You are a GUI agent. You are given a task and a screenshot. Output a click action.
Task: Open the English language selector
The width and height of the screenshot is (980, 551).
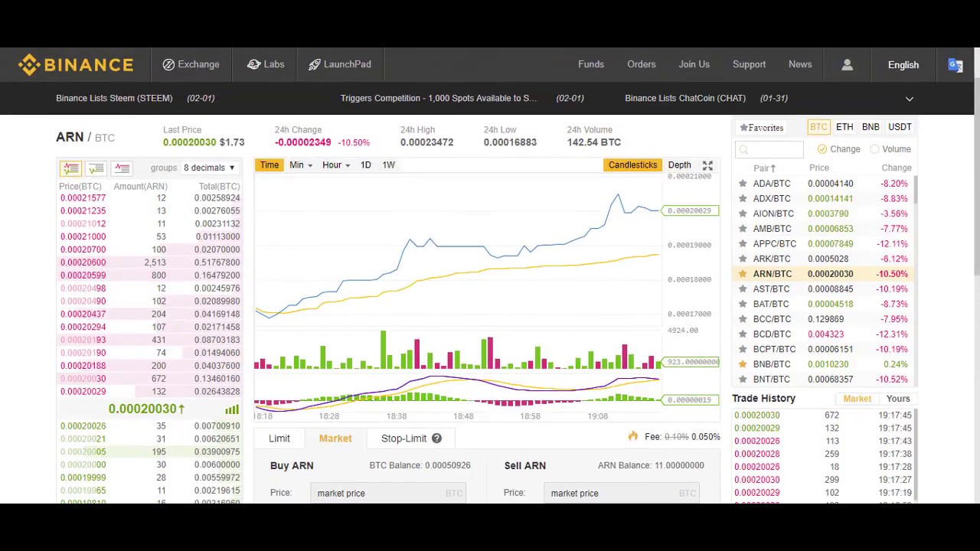point(903,65)
